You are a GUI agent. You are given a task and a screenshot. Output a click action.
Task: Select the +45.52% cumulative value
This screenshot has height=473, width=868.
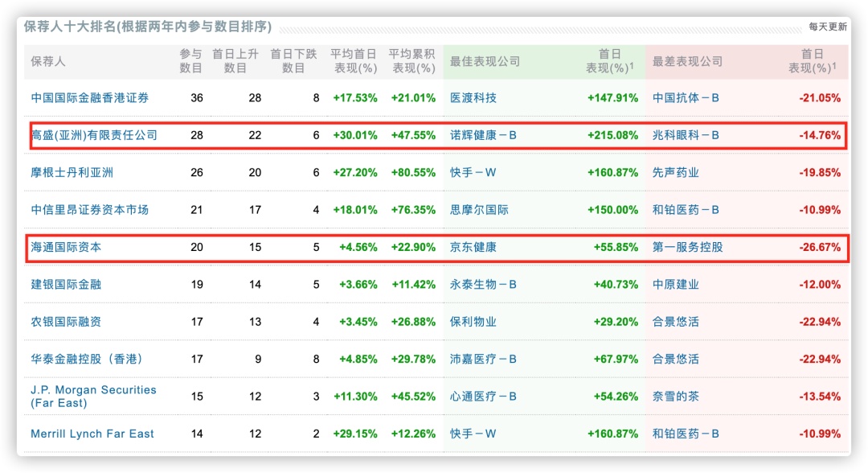[414, 397]
